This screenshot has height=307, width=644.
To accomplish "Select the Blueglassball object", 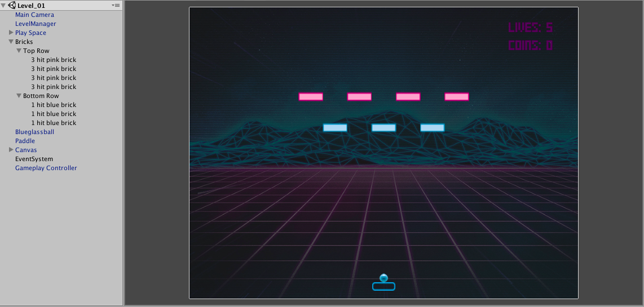I will coord(34,132).
